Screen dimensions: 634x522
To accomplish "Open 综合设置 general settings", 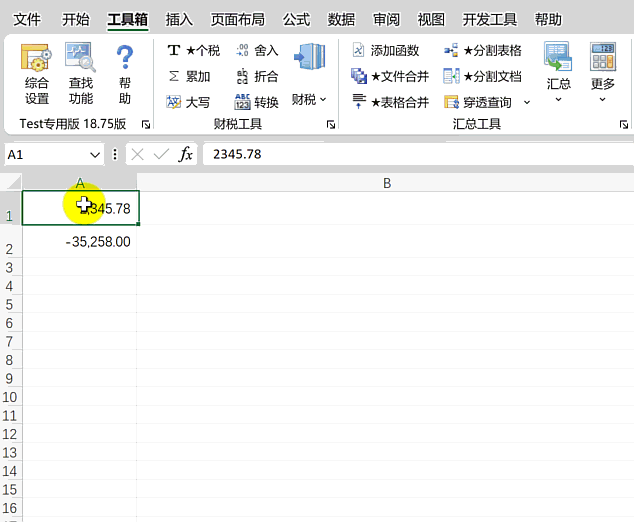I will coord(37,74).
